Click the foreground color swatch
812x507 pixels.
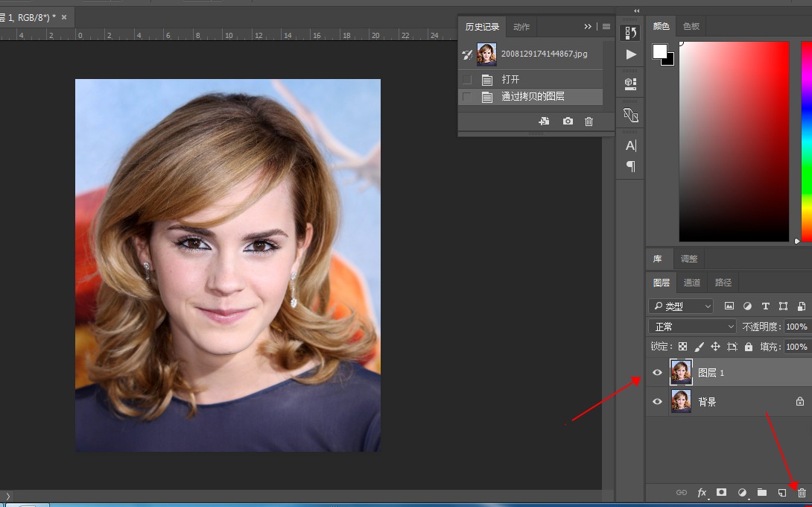pyautogui.click(x=659, y=51)
